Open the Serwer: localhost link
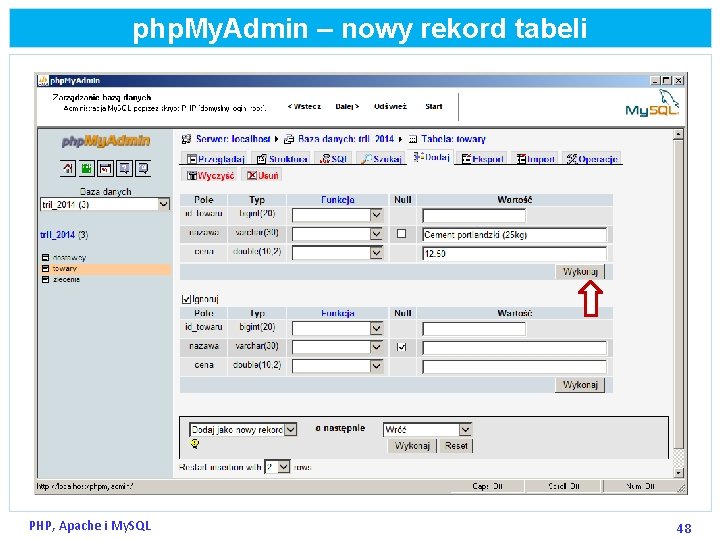This screenshot has width=720, height=540. pyautogui.click(x=233, y=139)
